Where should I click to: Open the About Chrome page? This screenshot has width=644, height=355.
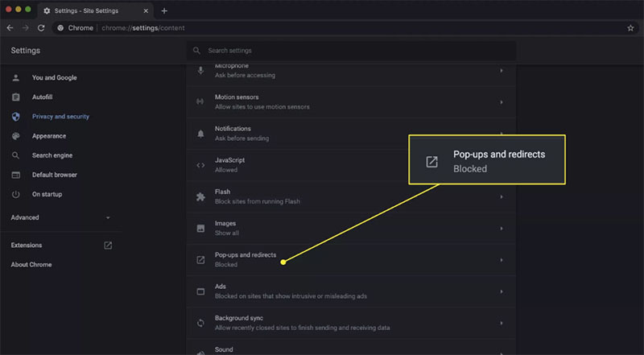31,265
